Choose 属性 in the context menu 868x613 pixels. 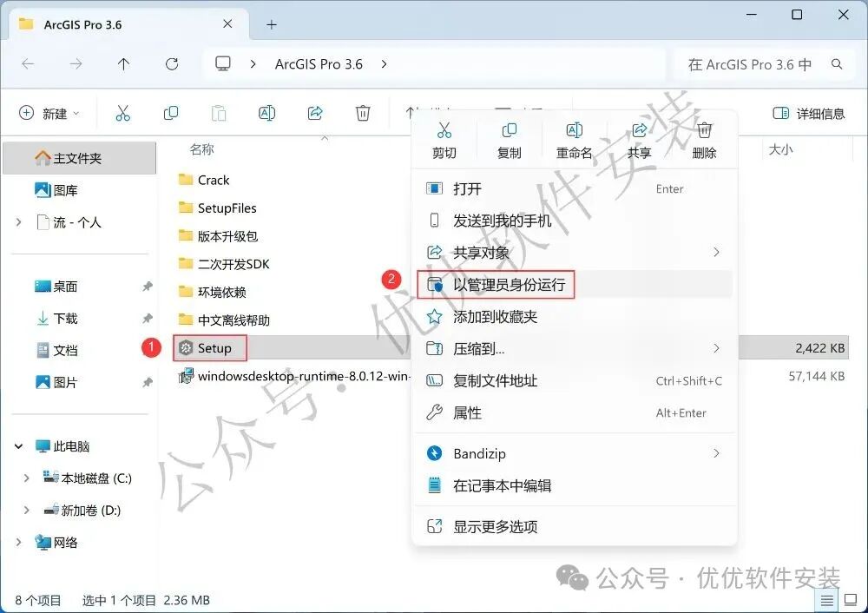tap(575, 412)
